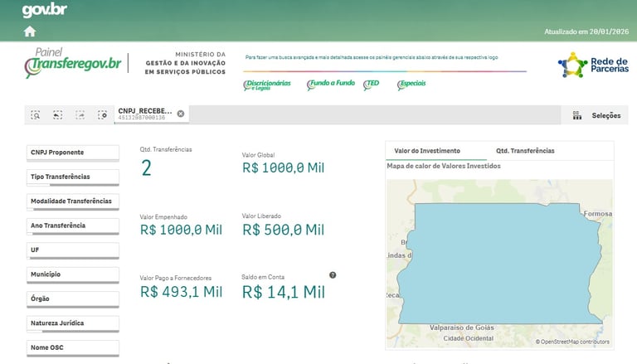Open the Especiais panel logo

tap(411, 84)
